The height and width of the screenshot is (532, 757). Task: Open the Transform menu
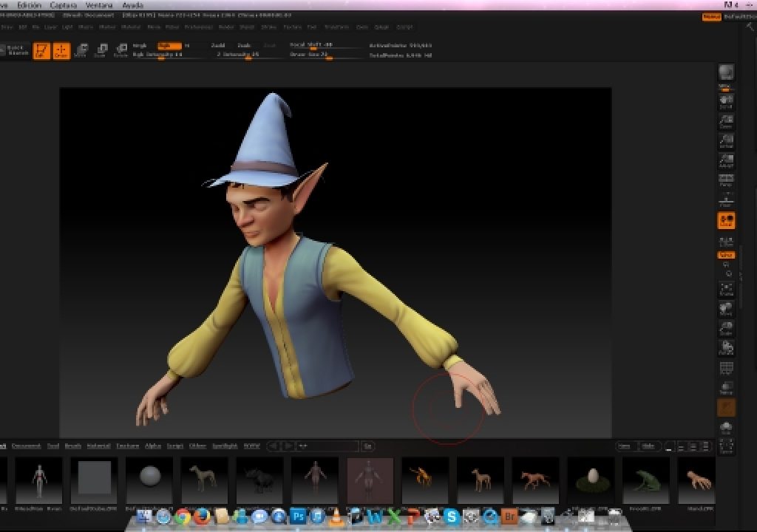point(336,27)
